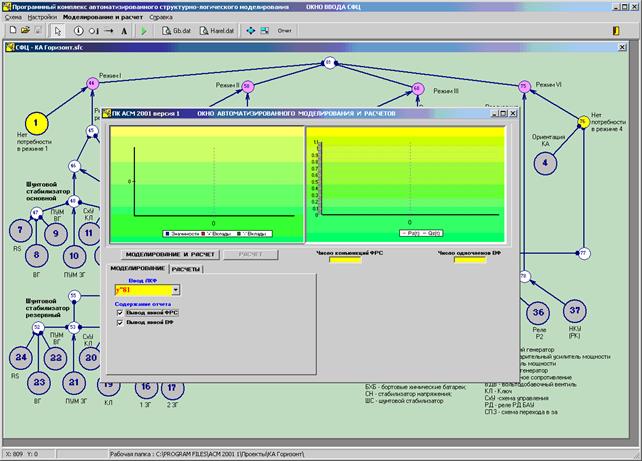Click yellow 'Число конъюнкций ФРС' field
This screenshot has height=461, width=642.
(347, 262)
